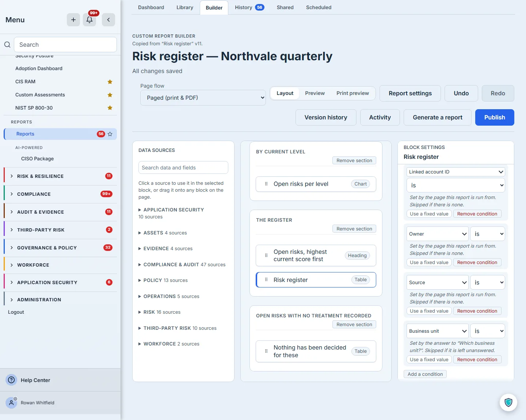Open the History tab
This screenshot has height=420, width=526.
click(249, 7)
